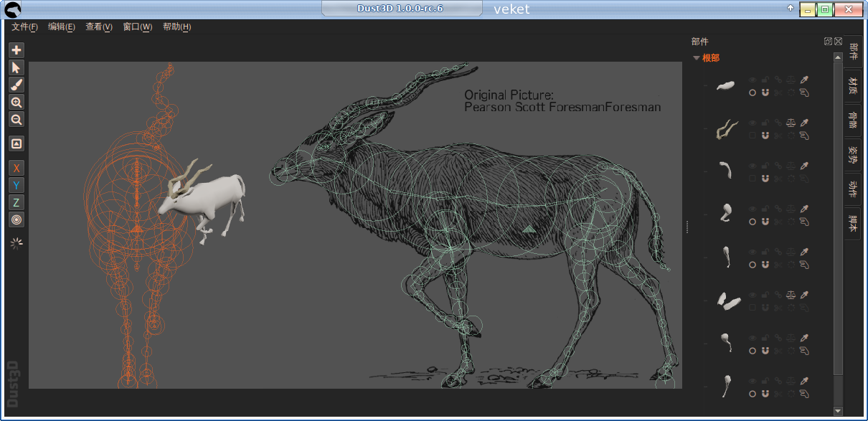Select the body part thumbnail
Image resolution: width=868 pixels, height=421 pixels.
point(725,86)
